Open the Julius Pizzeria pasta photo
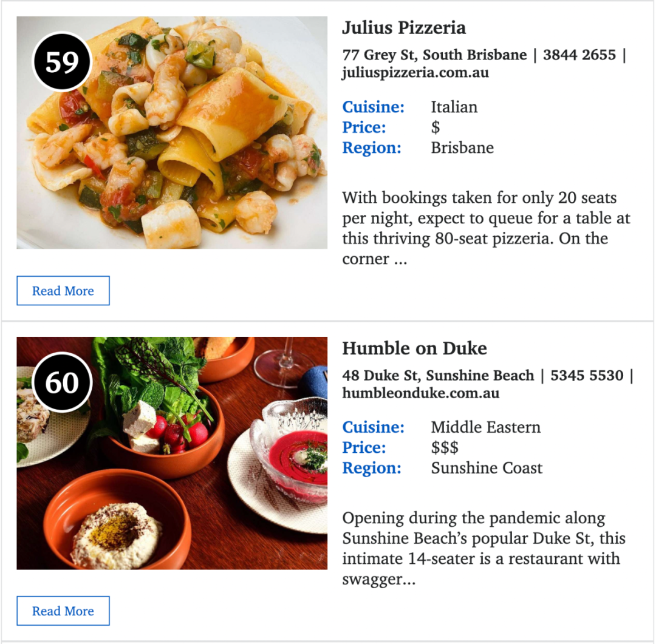Viewport: 656px width, 644px height. point(172,132)
